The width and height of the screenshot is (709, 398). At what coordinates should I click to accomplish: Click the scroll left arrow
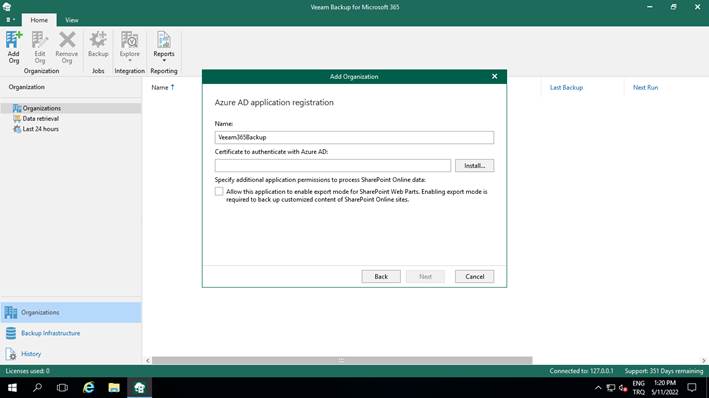[148, 360]
